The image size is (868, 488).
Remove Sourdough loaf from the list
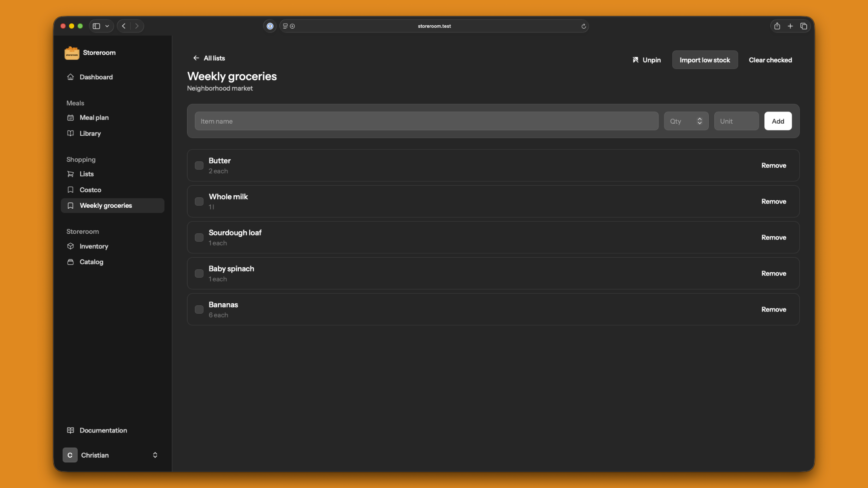pyautogui.click(x=773, y=238)
